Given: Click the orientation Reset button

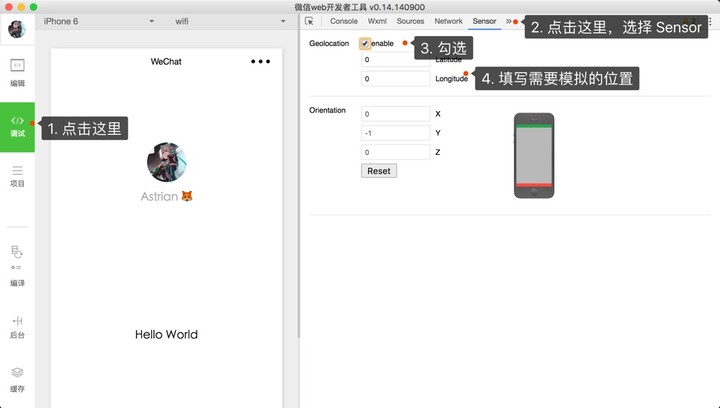Looking at the screenshot, I should [379, 171].
